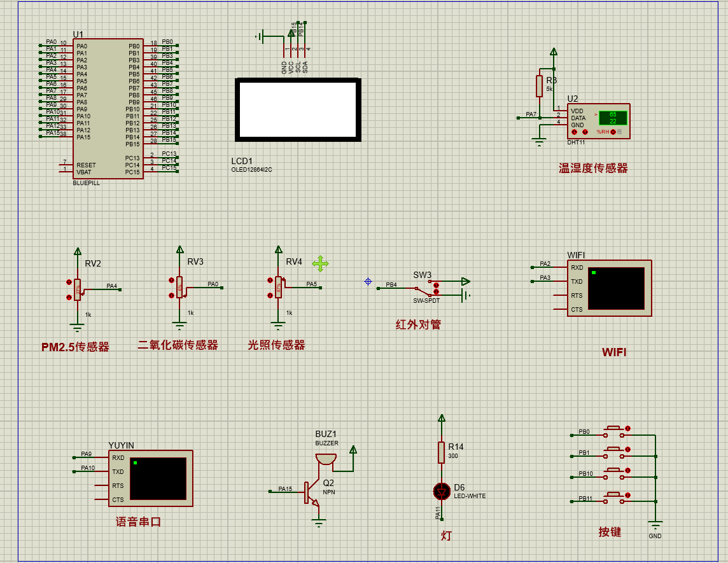Increase RV2 potentiometer with its upper red dot

click(69, 282)
